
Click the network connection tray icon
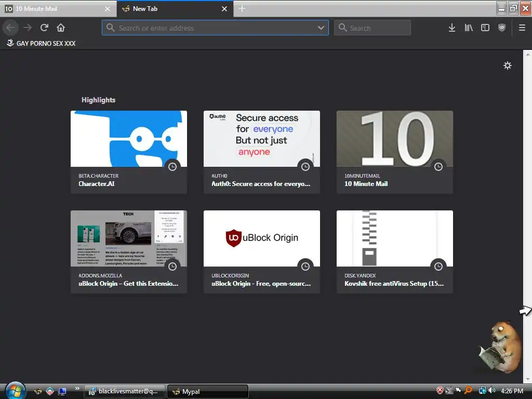[x=482, y=391]
